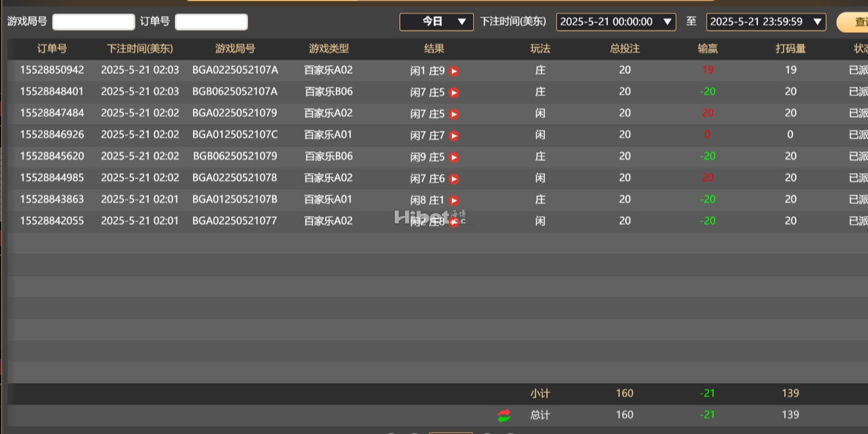868x434 pixels.
Task: Click the 打码量 column header
Action: [x=790, y=49]
